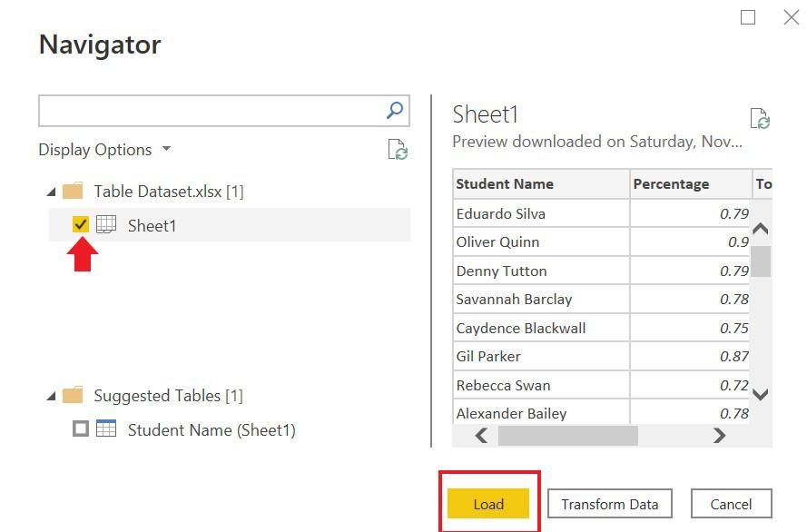Refresh the Sheet1 preview using top-right icon
Image resolution: width=807 pixels, height=532 pixels.
[760, 118]
